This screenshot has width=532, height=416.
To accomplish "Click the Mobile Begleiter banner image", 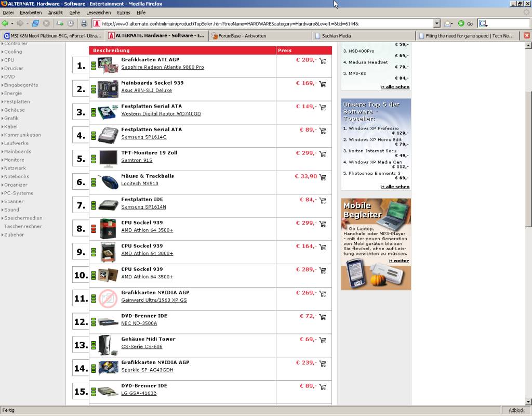I will click(x=376, y=244).
